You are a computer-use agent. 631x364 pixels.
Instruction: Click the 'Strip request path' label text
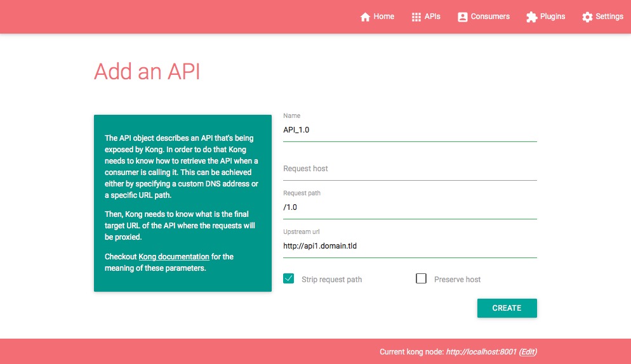click(331, 280)
